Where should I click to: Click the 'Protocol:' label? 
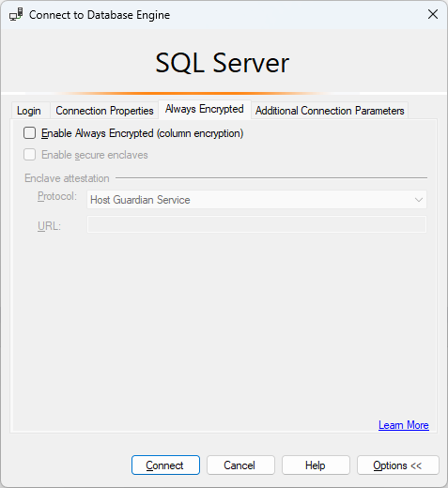point(57,196)
